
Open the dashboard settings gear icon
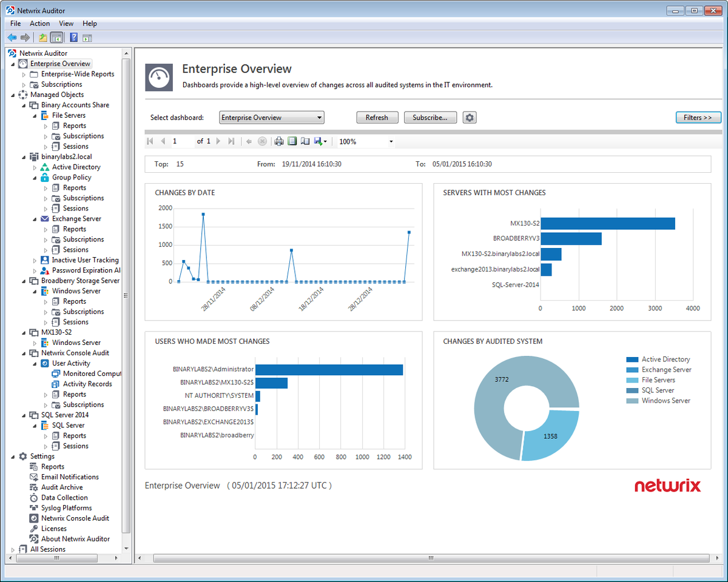coord(469,118)
